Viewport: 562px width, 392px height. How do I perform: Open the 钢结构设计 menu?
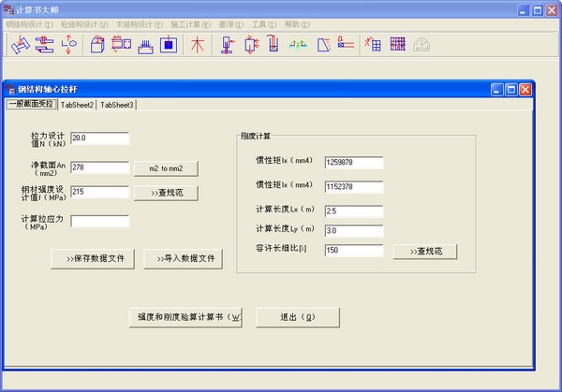click(29, 24)
